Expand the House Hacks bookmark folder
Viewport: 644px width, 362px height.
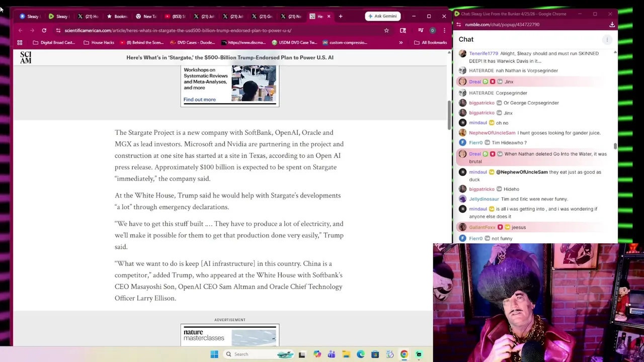pyautogui.click(x=99, y=42)
